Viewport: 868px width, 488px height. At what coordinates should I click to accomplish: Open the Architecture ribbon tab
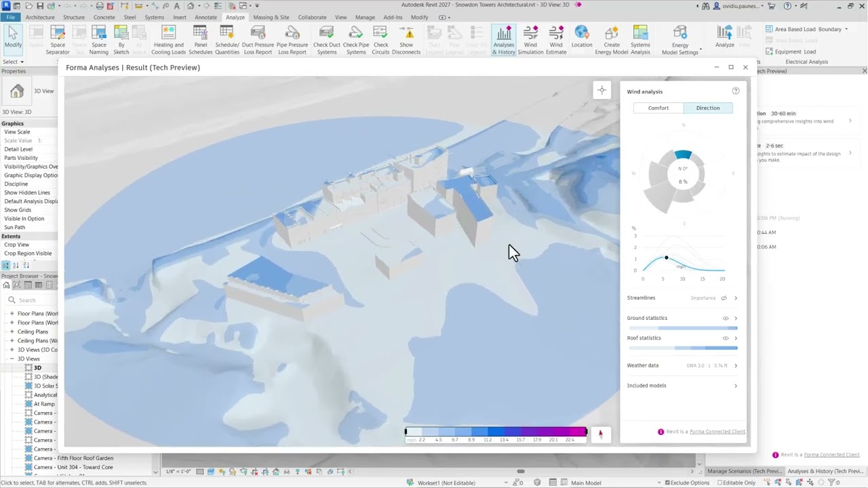pyautogui.click(x=40, y=17)
